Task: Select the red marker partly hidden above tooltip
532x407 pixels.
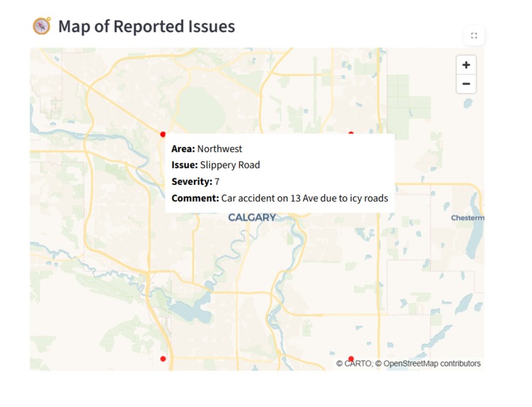Action: [351, 134]
